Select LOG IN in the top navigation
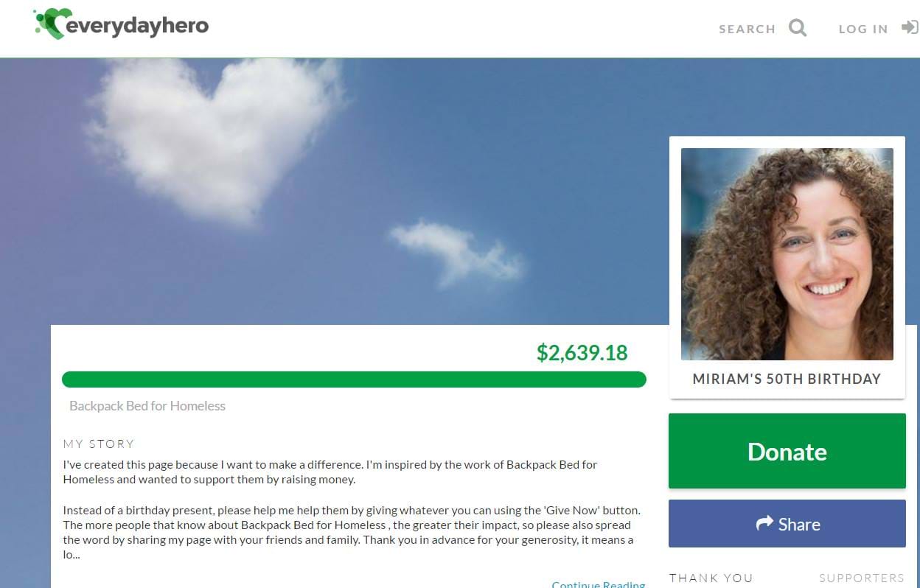This screenshot has height=588, width=920. 863,29
